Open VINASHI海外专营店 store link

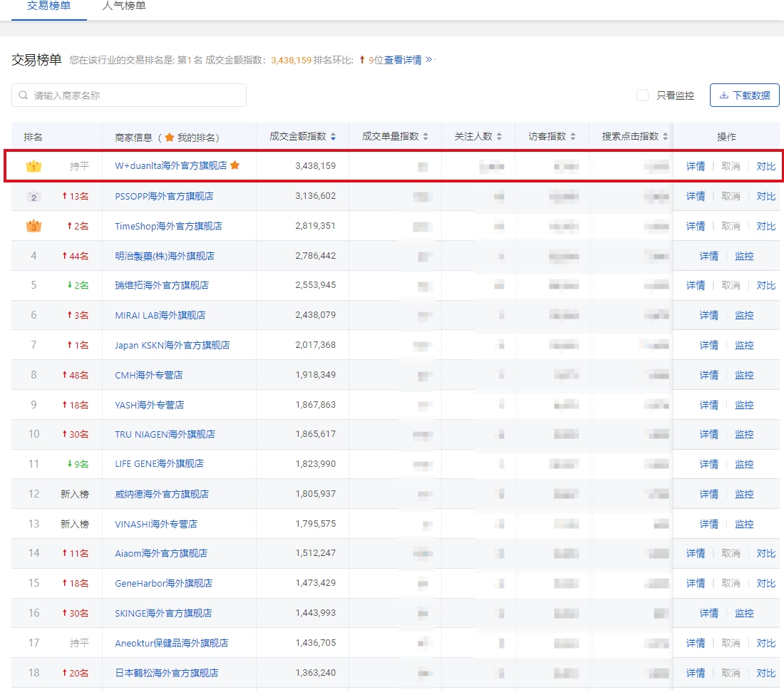[156, 524]
